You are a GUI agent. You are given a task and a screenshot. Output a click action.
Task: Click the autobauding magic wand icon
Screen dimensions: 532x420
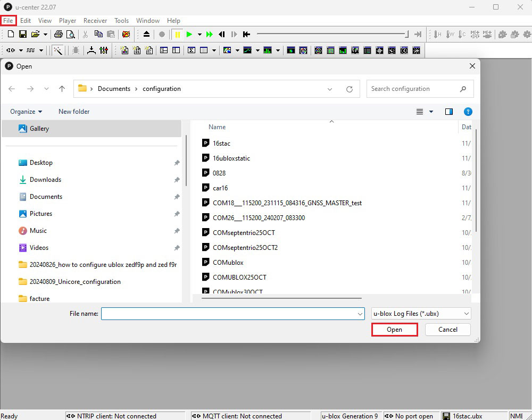[58, 51]
